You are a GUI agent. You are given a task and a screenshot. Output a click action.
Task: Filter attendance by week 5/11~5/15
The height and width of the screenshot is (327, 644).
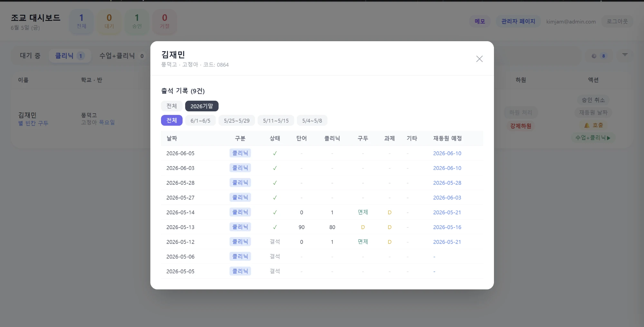click(276, 121)
